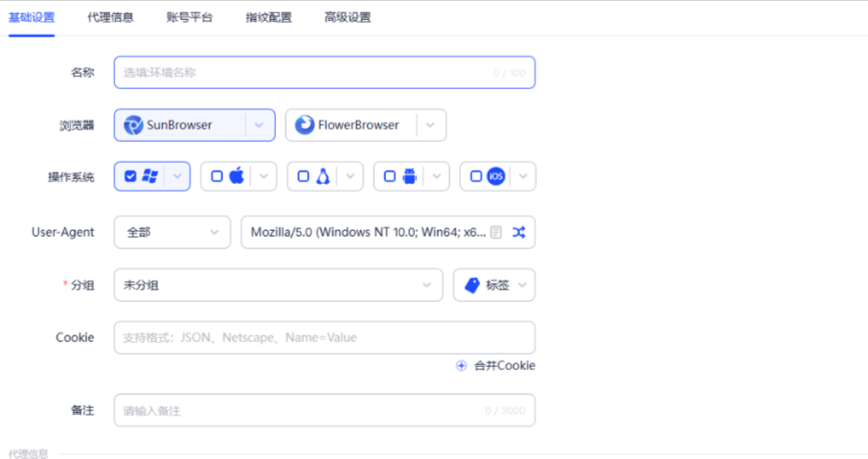Expand the SunBrowser version dropdown arrow
Viewport: 868px width, 459px height.
pyautogui.click(x=259, y=126)
